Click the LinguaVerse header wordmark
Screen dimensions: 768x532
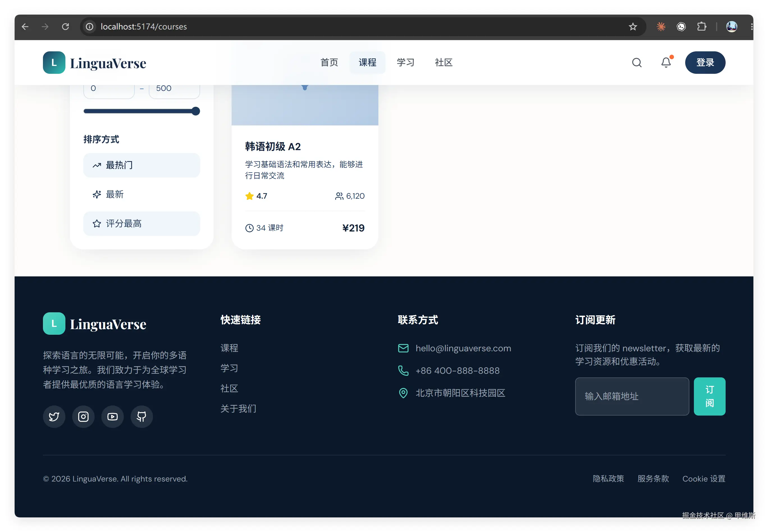tap(108, 63)
